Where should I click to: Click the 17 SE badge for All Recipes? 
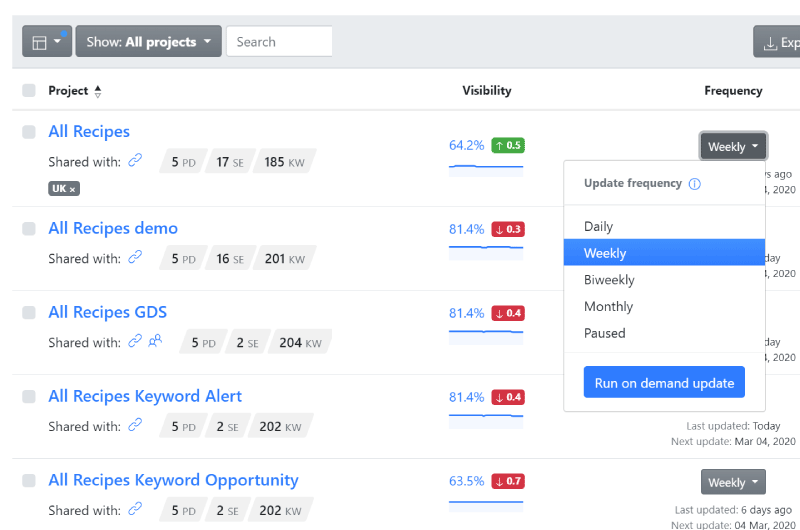pyautogui.click(x=230, y=162)
